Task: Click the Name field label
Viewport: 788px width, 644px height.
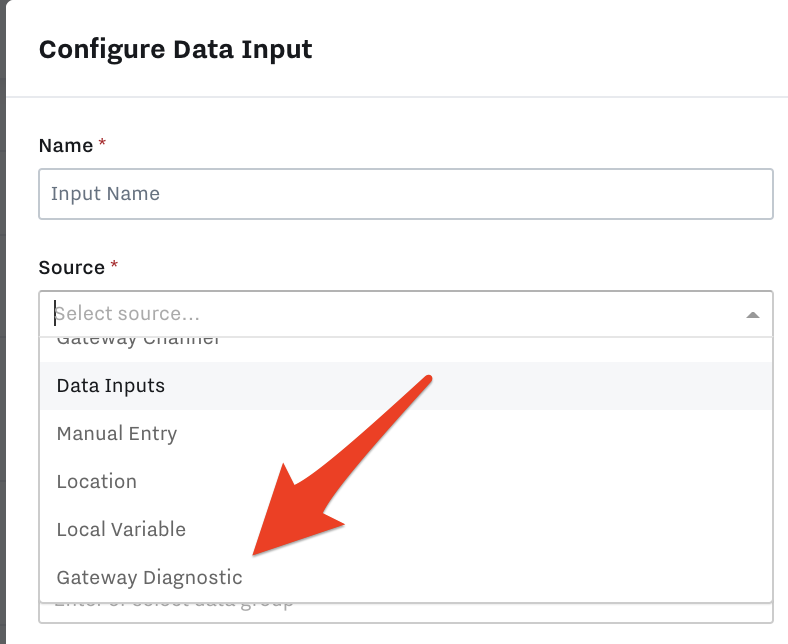Action: (66, 146)
